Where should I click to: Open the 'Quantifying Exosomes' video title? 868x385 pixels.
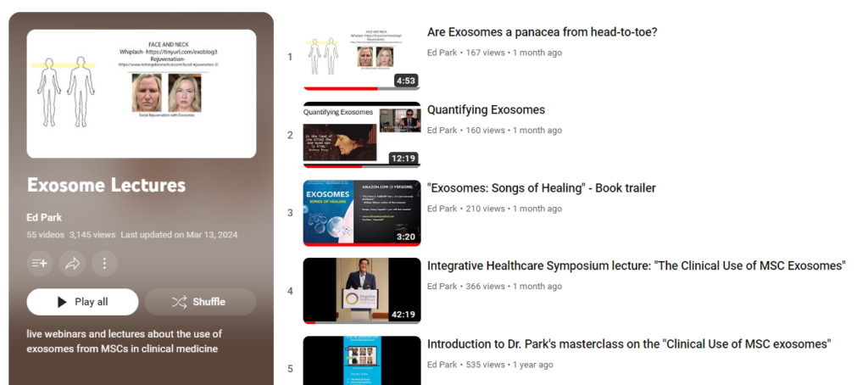point(486,109)
